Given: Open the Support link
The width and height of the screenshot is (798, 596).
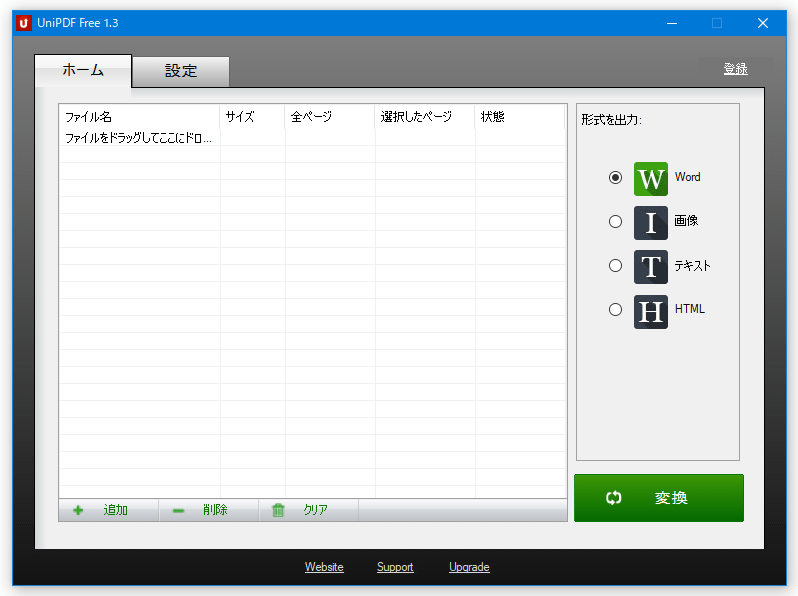Looking at the screenshot, I should tap(395, 567).
